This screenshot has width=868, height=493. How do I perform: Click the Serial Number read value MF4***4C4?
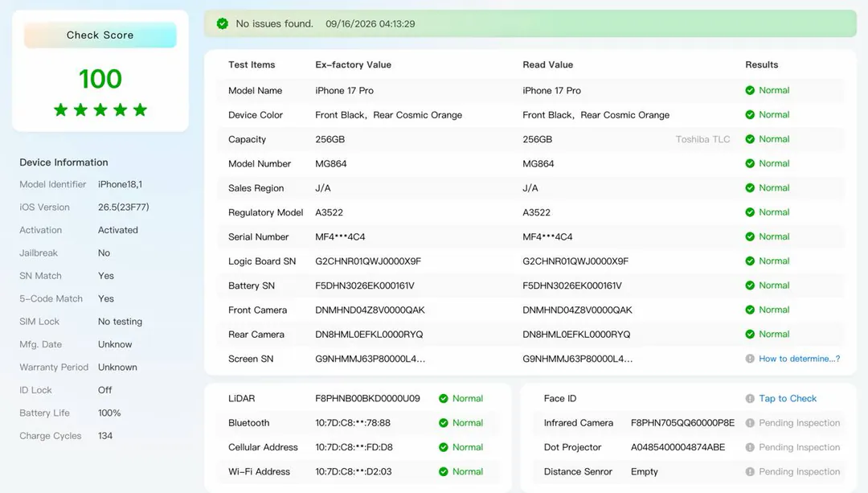coord(547,236)
